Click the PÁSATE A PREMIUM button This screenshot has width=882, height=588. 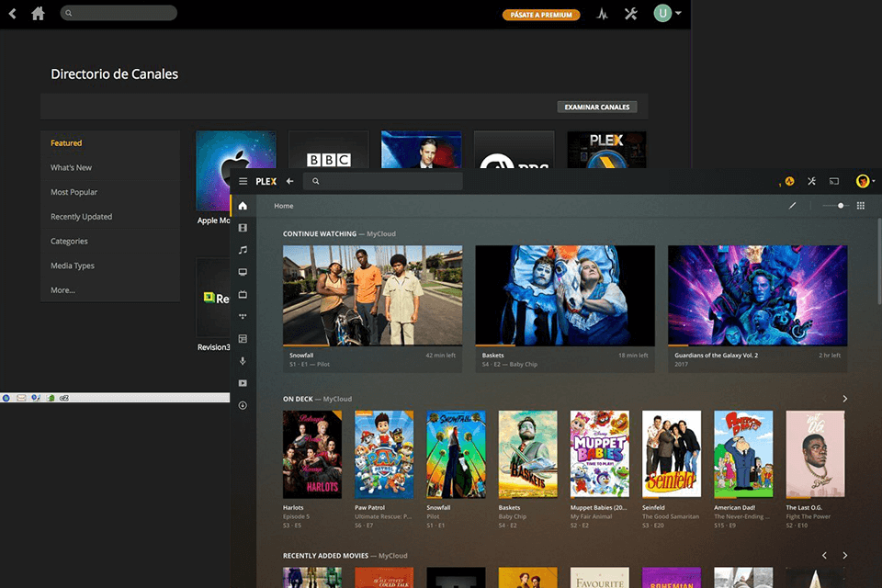coord(541,15)
